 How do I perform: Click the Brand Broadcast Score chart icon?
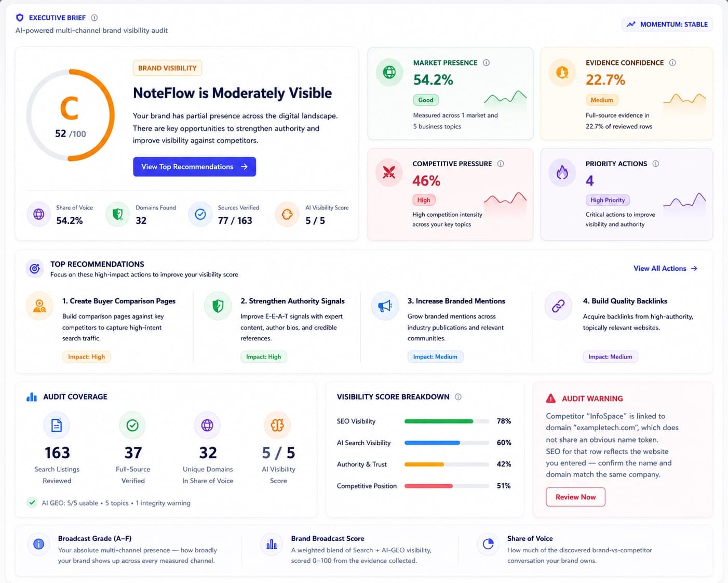272,544
